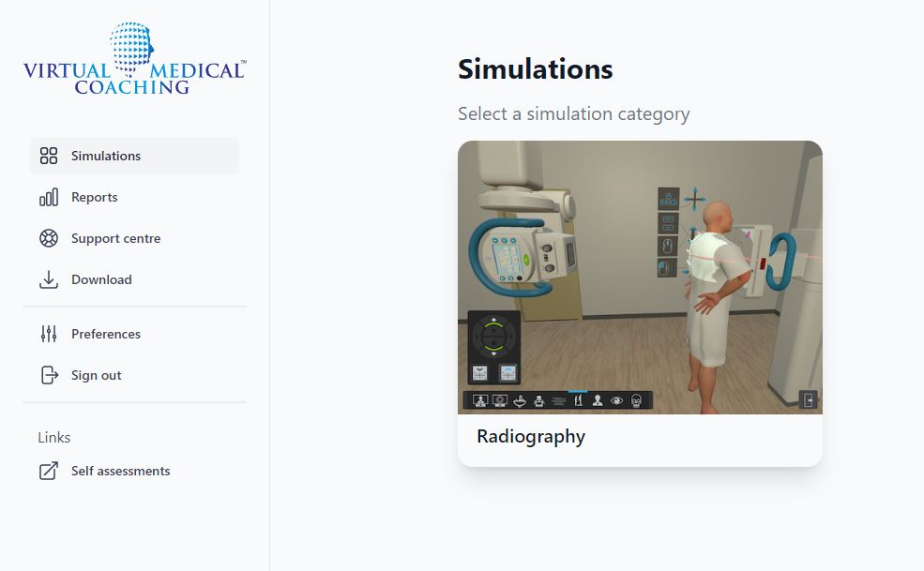924x571 pixels.
Task: Toggle the eye visibility icon in toolbar
Action: [x=618, y=399]
